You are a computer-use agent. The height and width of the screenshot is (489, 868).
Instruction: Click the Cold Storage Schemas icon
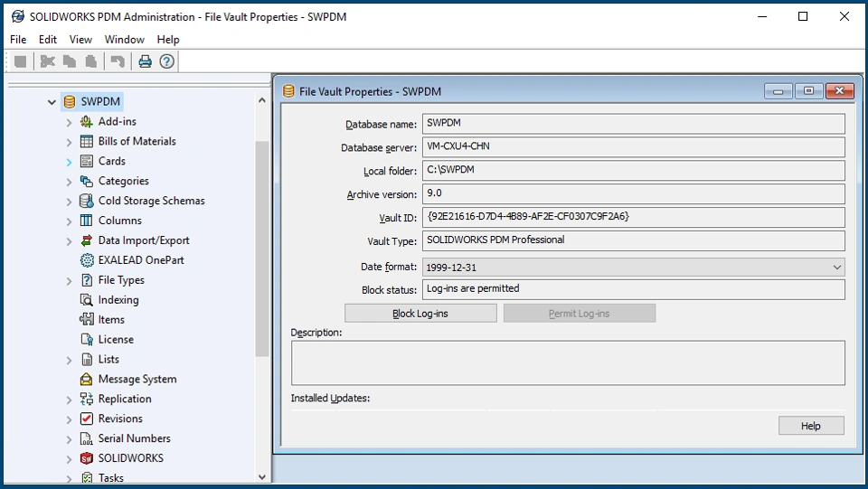pyautogui.click(x=87, y=201)
